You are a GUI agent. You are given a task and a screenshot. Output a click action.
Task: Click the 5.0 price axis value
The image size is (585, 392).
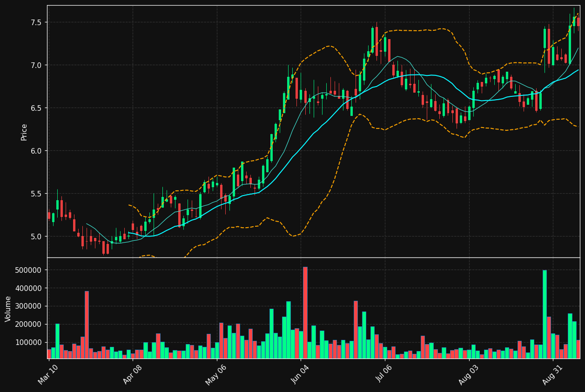coord(36,237)
